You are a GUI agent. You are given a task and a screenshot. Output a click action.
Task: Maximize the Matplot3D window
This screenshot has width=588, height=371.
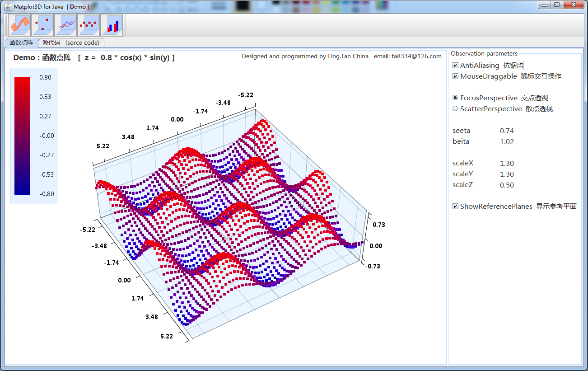557,5
